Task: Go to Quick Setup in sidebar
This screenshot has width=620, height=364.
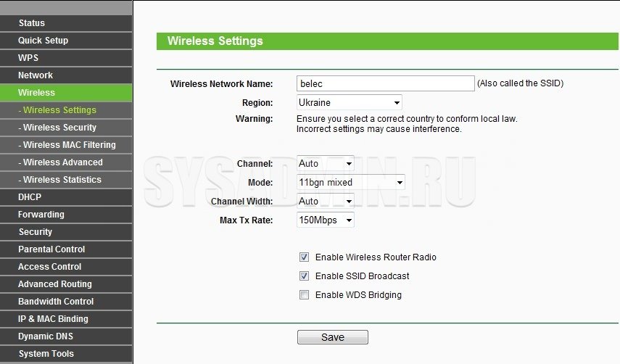Action: (x=44, y=41)
